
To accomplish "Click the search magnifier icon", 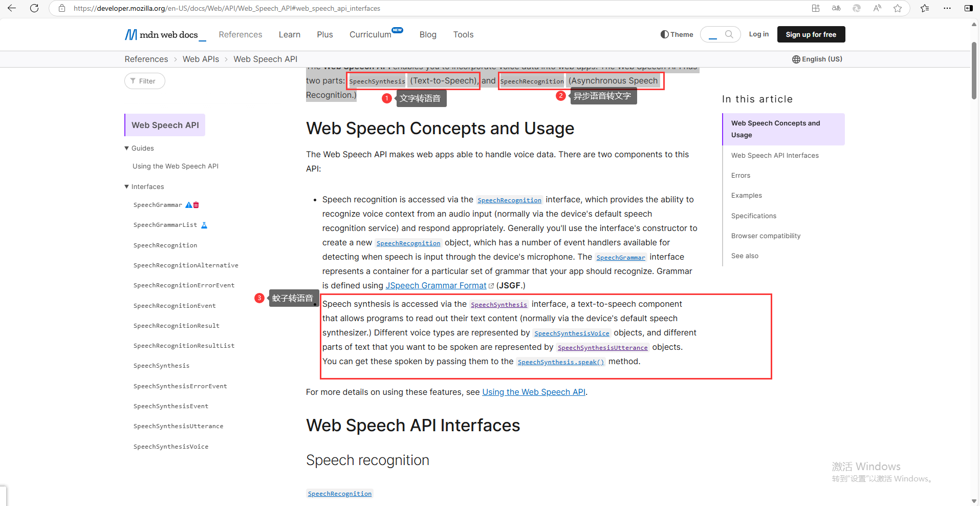I will pos(729,34).
